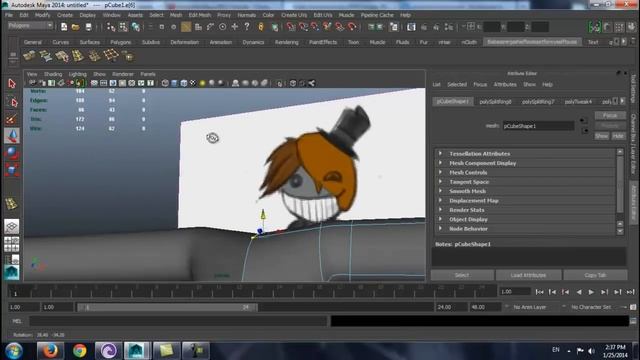Screen dimensions: 640x360
Task: Choose the Paint selection tool
Action: point(12,119)
